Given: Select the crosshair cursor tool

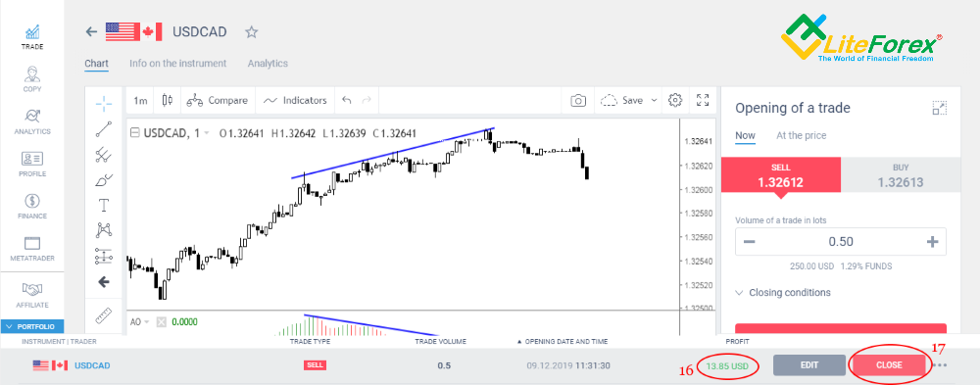Looking at the screenshot, I should click(104, 105).
